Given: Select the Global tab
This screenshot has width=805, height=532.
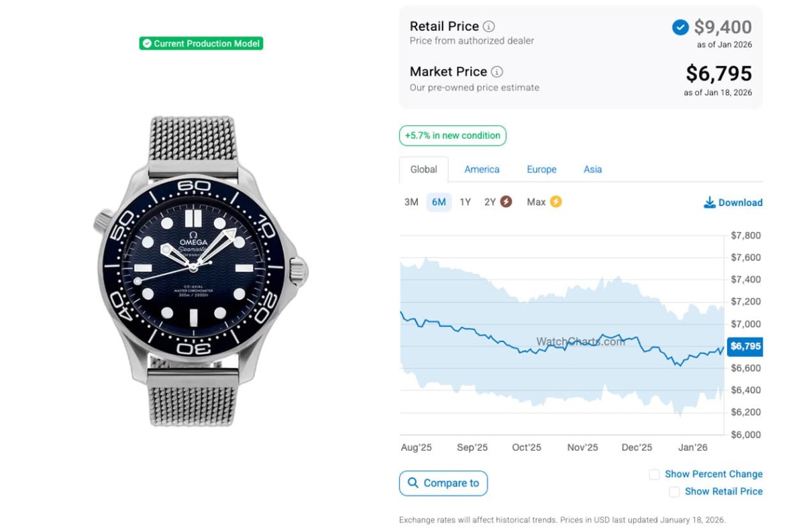Looking at the screenshot, I should point(423,170).
